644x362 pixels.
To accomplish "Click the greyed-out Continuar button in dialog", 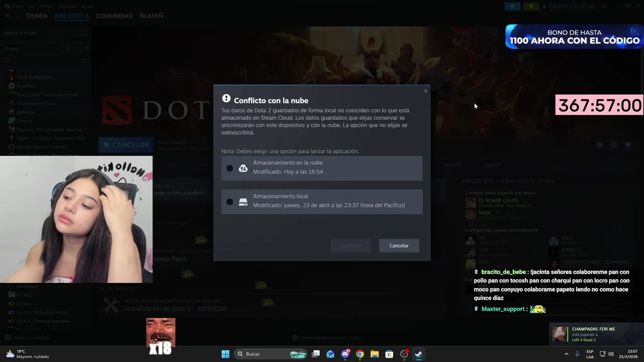I will 351,245.
